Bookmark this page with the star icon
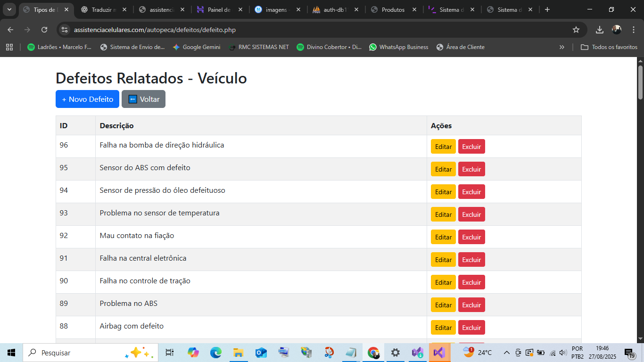The height and width of the screenshot is (362, 644). (576, 30)
